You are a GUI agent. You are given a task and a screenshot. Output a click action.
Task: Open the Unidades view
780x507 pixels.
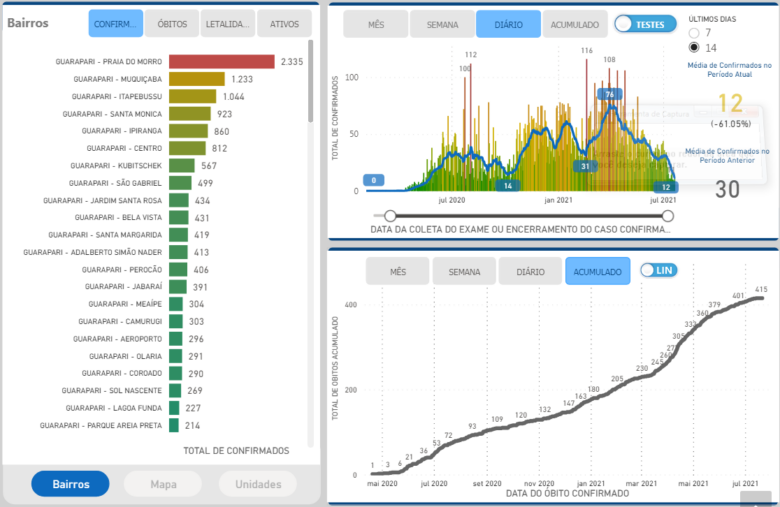257,484
